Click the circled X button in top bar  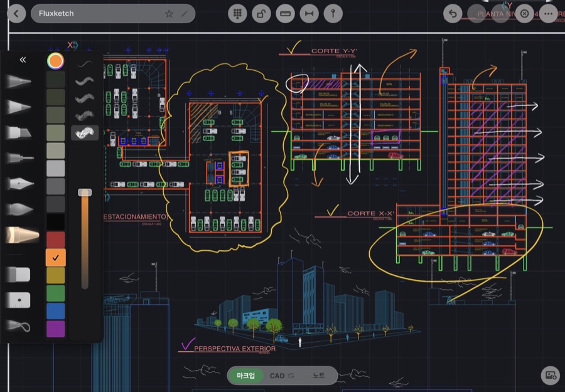click(525, 14)
